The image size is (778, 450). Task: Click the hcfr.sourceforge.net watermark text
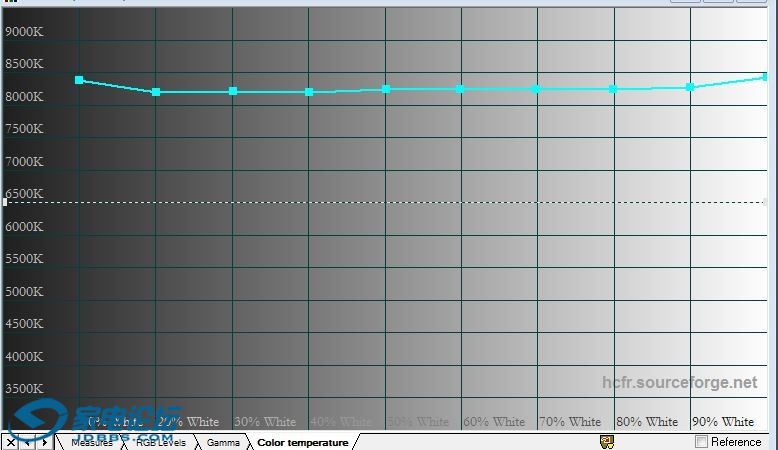click(679, 383)
